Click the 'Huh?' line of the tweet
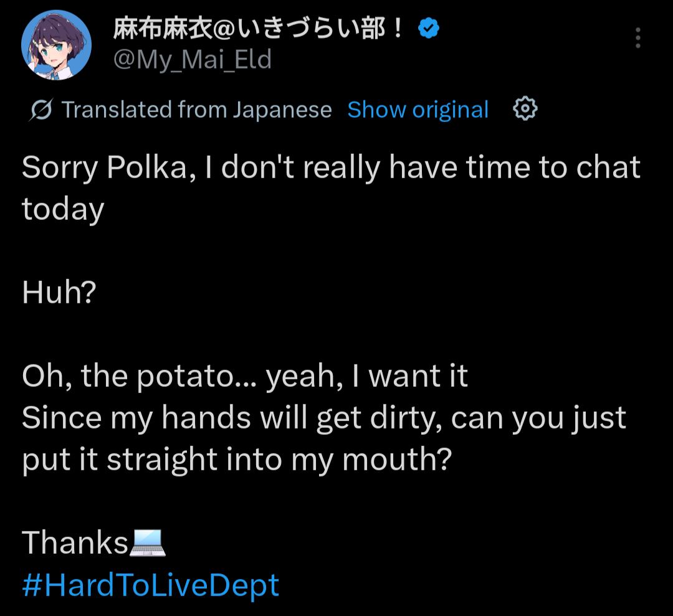673x616 pixels. click(x=59, y=293)
